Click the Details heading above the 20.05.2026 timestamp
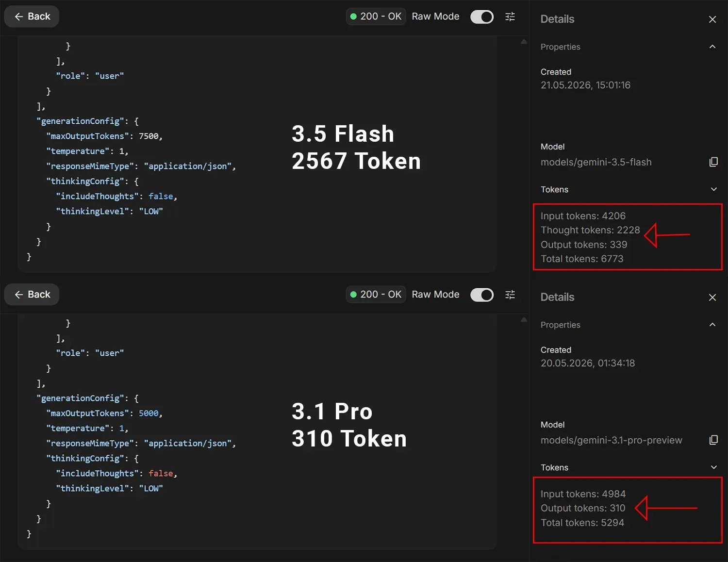The image size is (728, 562). click(x=557, y=298)
